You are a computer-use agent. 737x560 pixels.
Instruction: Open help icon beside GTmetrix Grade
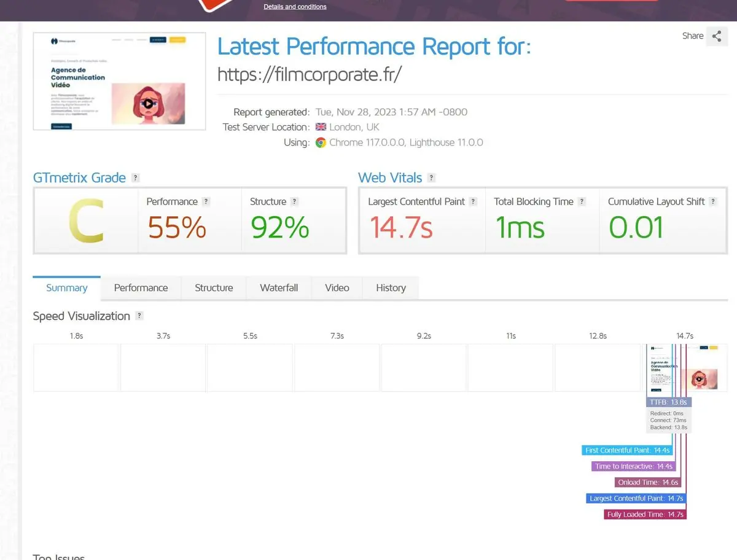[136, 178]
